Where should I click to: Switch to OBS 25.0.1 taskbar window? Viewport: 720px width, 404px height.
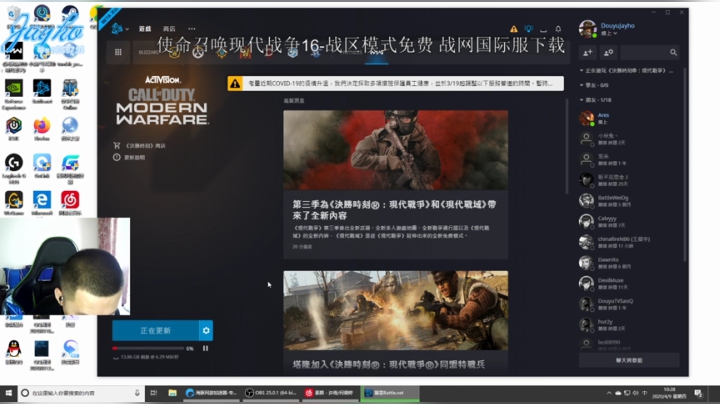click(x=271, y=393)
